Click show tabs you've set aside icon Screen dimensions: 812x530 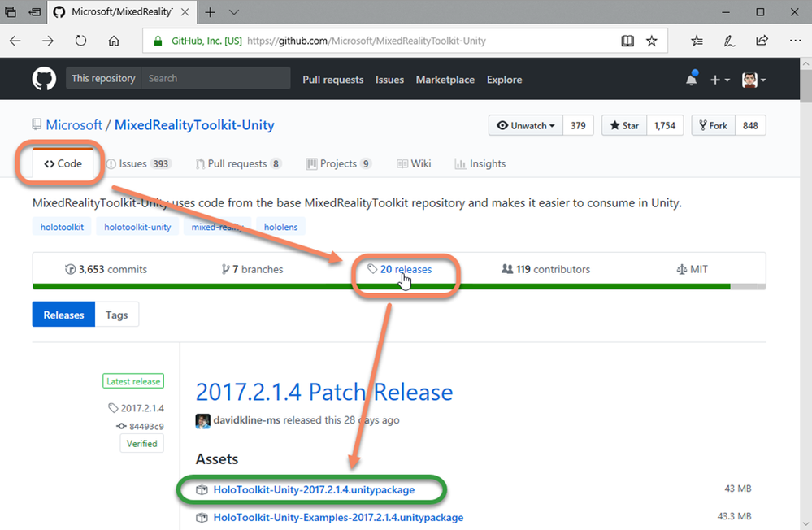pyautogui.click(x=11, y=12)
